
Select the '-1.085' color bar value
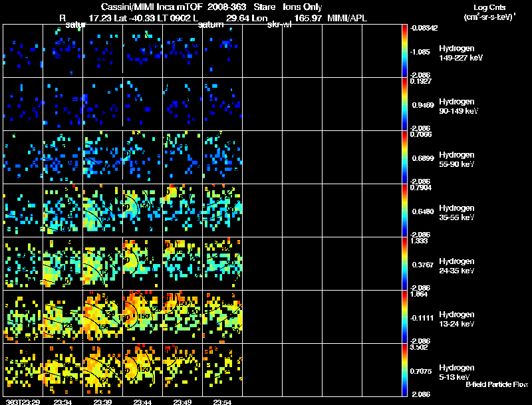click(420, 52)
